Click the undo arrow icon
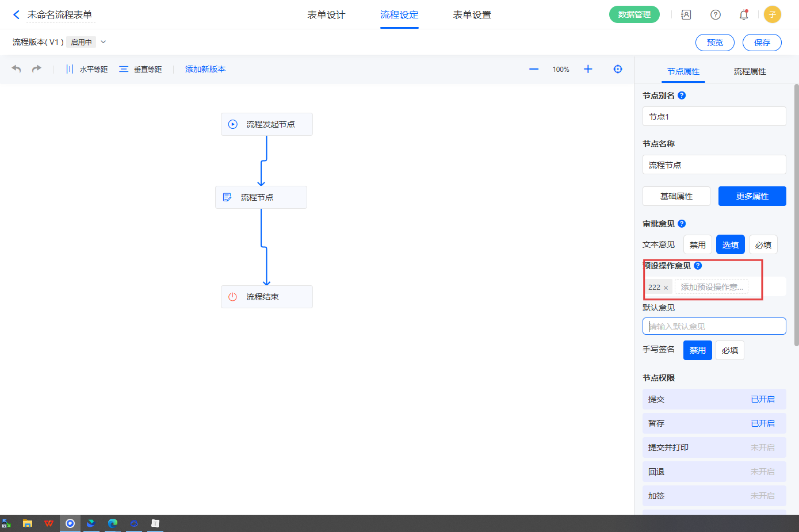This screenshot has width=799, height=532. (17, 69)
